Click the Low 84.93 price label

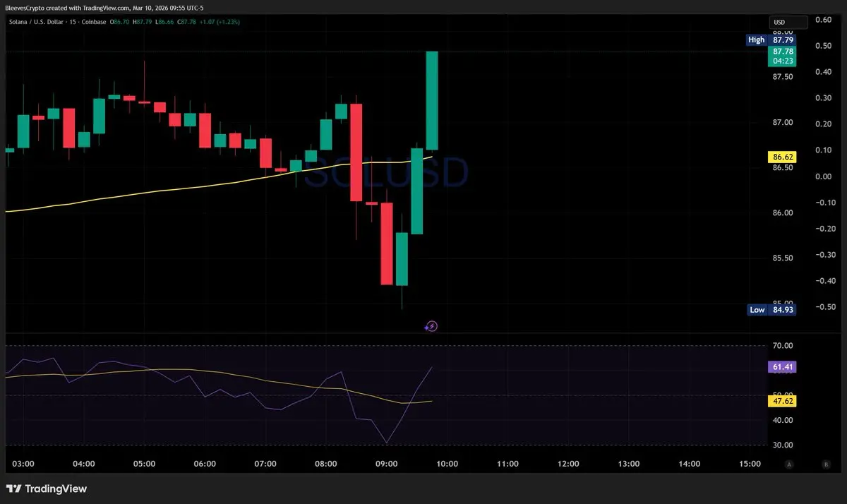point(771,309)
